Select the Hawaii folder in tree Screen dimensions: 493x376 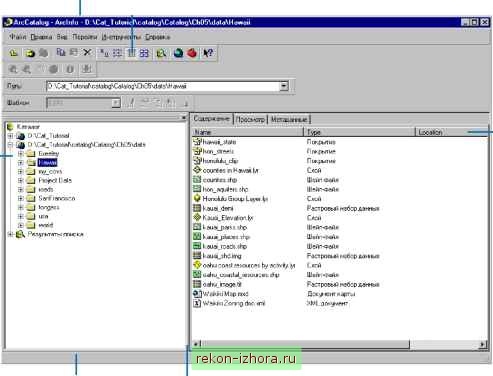(47, 162)
